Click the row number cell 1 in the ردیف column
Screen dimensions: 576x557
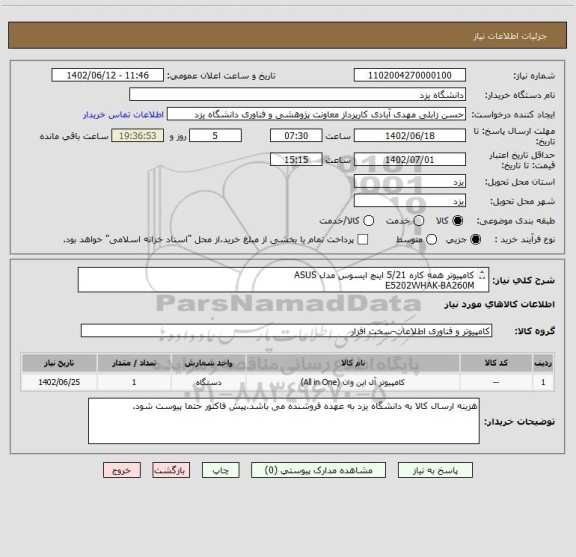click(543, 382)
